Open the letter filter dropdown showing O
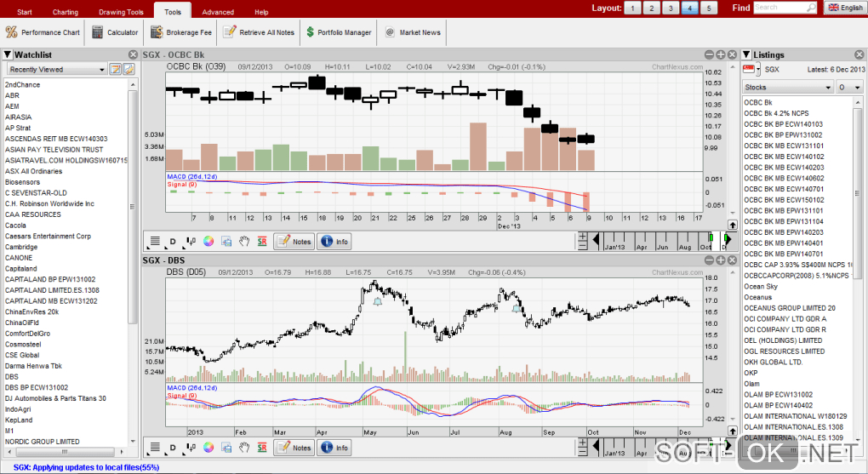 [849, 88]
